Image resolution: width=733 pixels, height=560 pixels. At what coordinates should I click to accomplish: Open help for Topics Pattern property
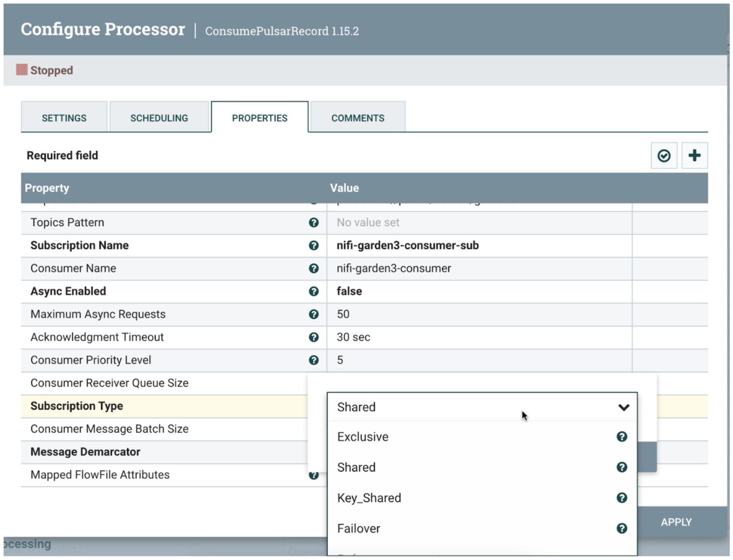(x=314, y=222)
